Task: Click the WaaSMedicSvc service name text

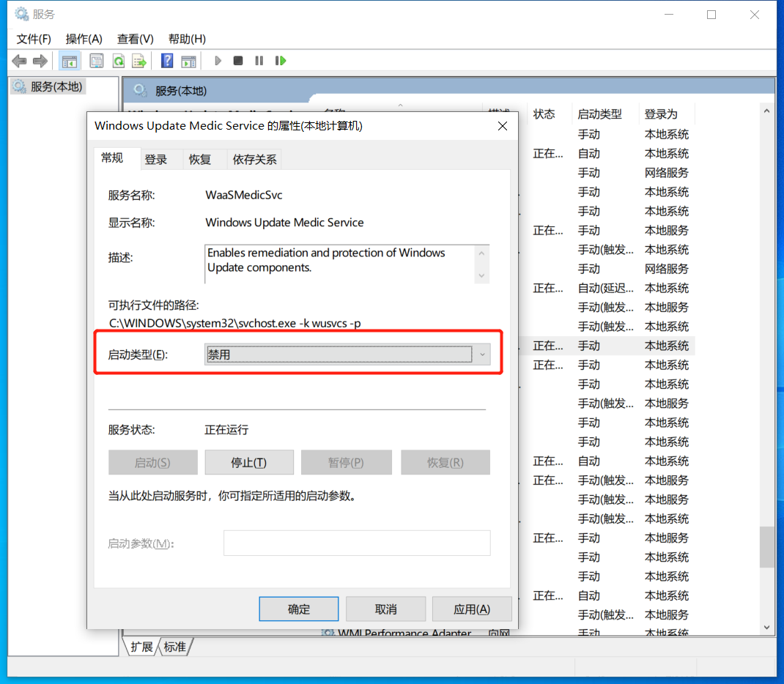Action: point(244,196)
